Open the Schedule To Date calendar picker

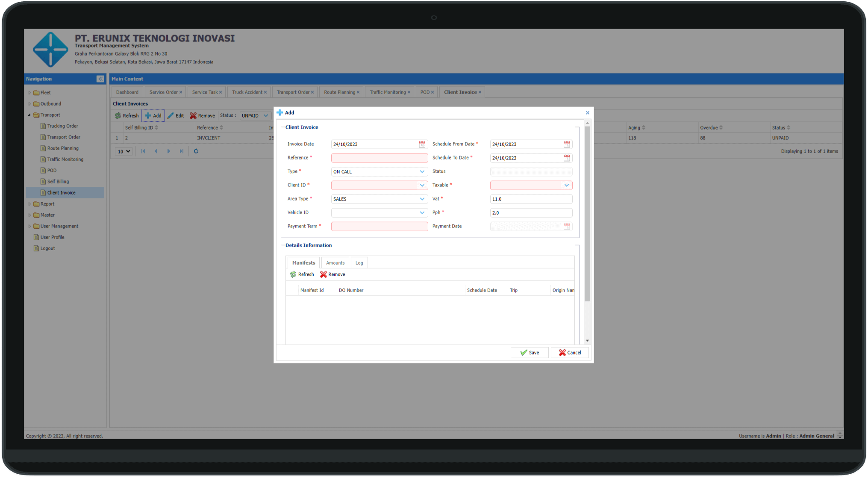(567, 158)
